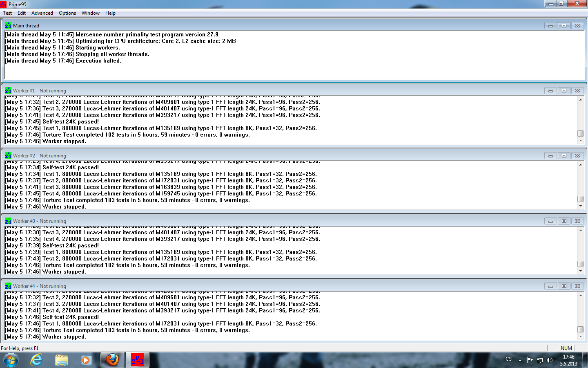Open the Window menu

click(90, 13)
